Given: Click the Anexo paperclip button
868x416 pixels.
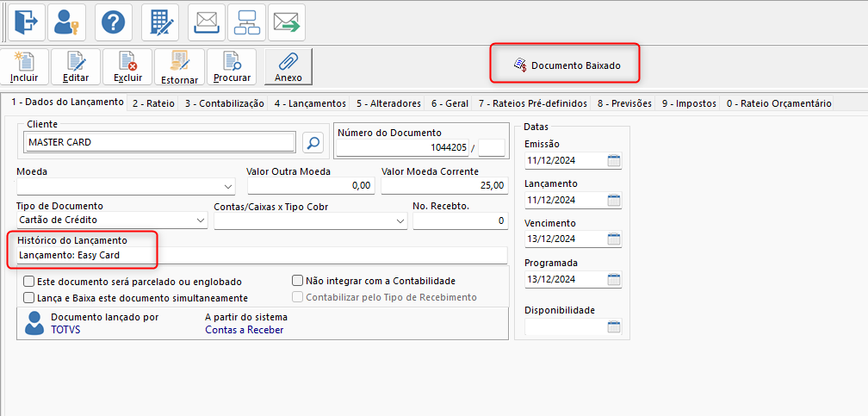Looking at the screenshot, I should click(x=288, y=67).
